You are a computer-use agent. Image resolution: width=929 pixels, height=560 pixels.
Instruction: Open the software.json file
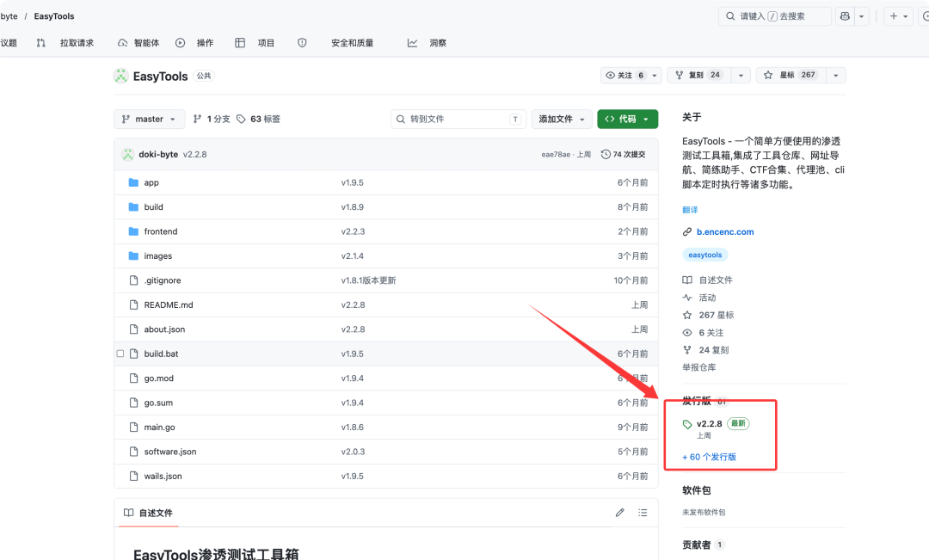click(x=170, y=452)
